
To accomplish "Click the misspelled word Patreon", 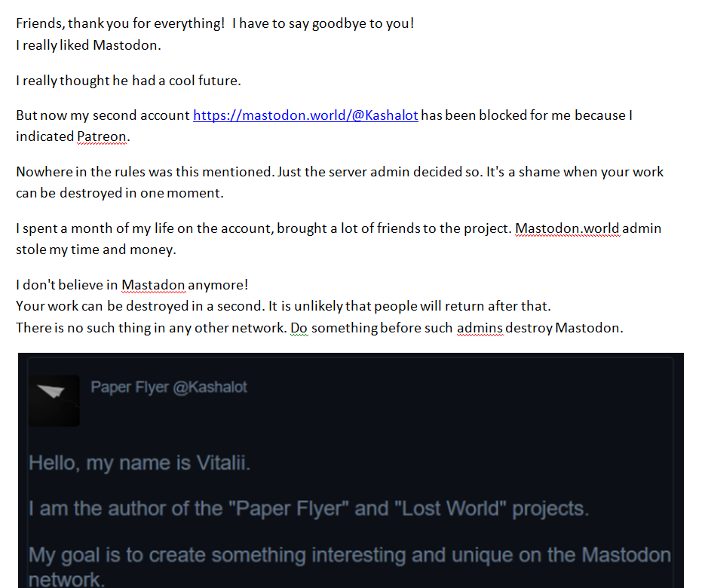I will (x=102, y=136).
